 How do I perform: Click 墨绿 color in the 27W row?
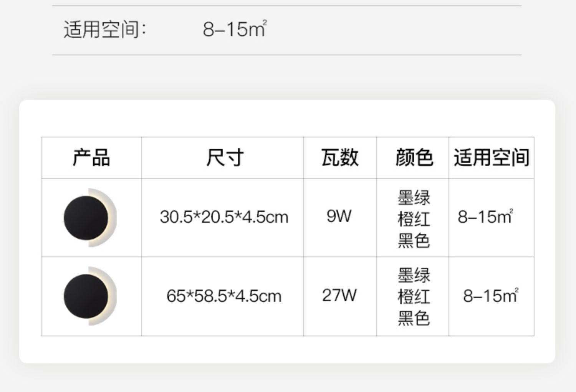(414, 275)
